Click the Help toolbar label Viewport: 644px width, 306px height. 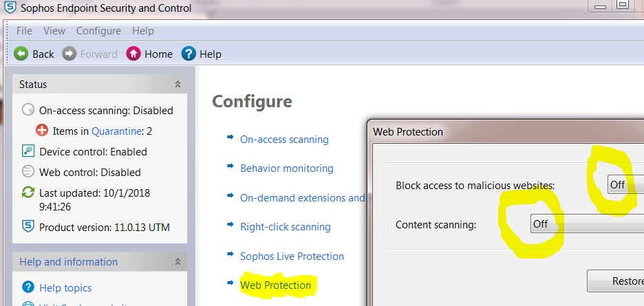(211, 54)
